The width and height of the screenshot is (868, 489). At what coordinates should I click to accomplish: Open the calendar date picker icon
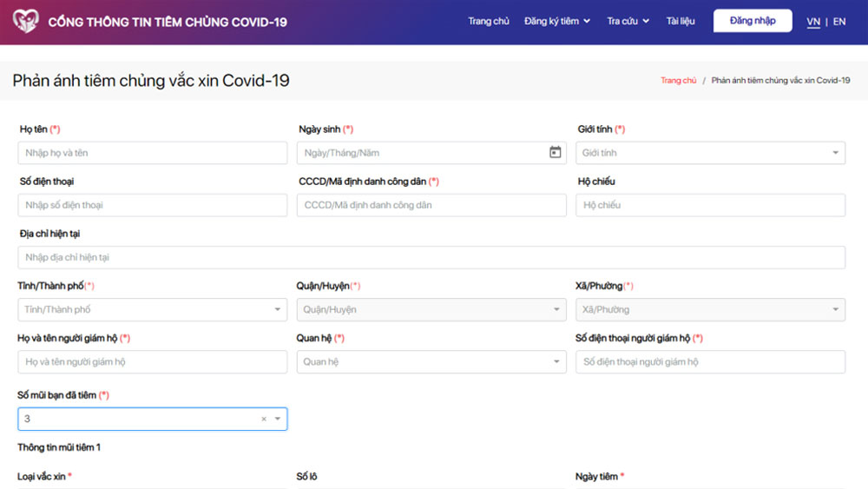pyautogui.click(x=556, y=153)
